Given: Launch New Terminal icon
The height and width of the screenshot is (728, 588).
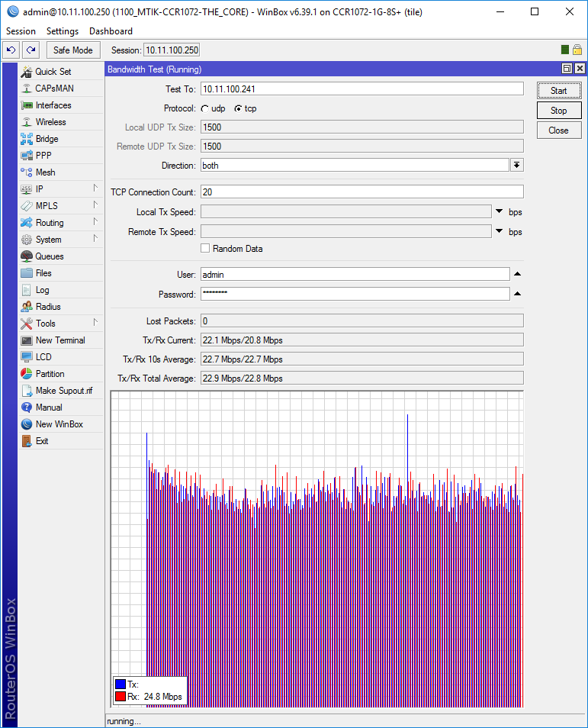Looking at the screenshot, I should (x=27, y=340).
